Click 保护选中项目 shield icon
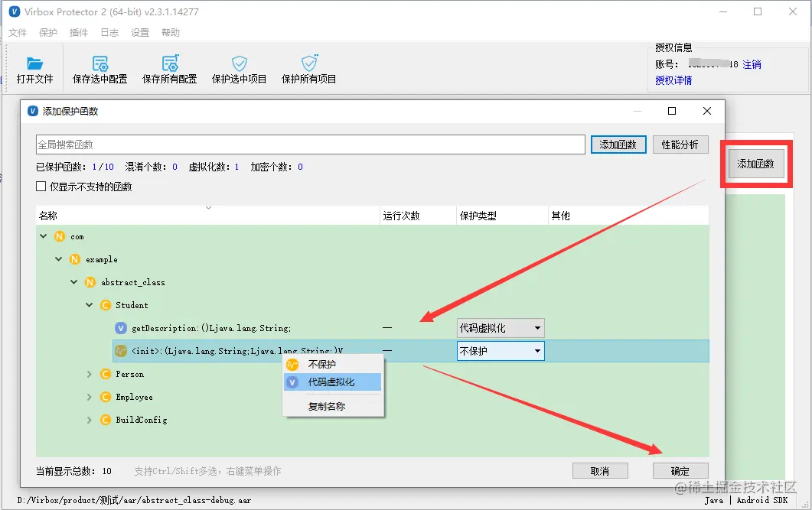This screenshot has width=812, height=510. tap(240, 63)
